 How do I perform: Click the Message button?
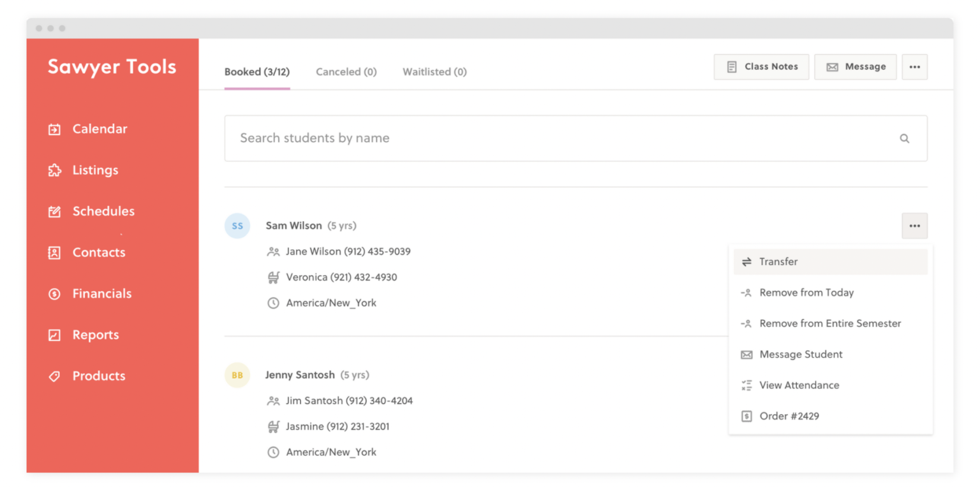855,66
